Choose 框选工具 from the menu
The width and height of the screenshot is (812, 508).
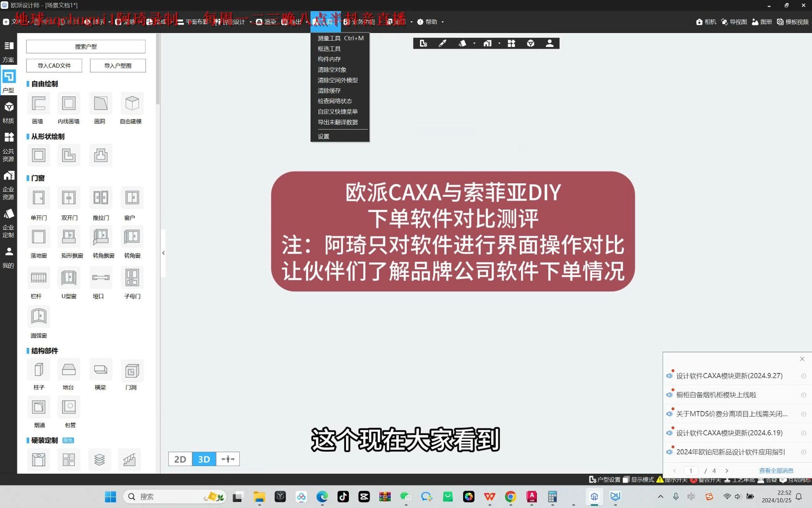340,49
